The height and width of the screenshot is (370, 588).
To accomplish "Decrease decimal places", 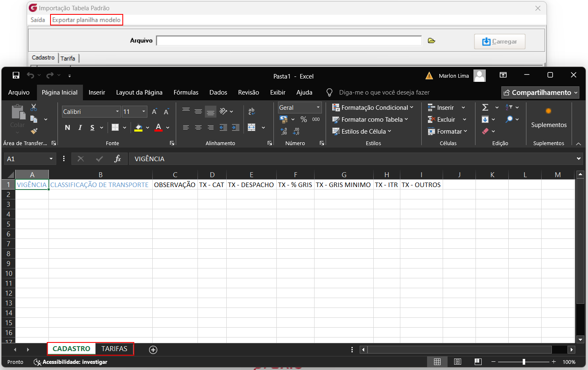I will (x=296, y=131).
